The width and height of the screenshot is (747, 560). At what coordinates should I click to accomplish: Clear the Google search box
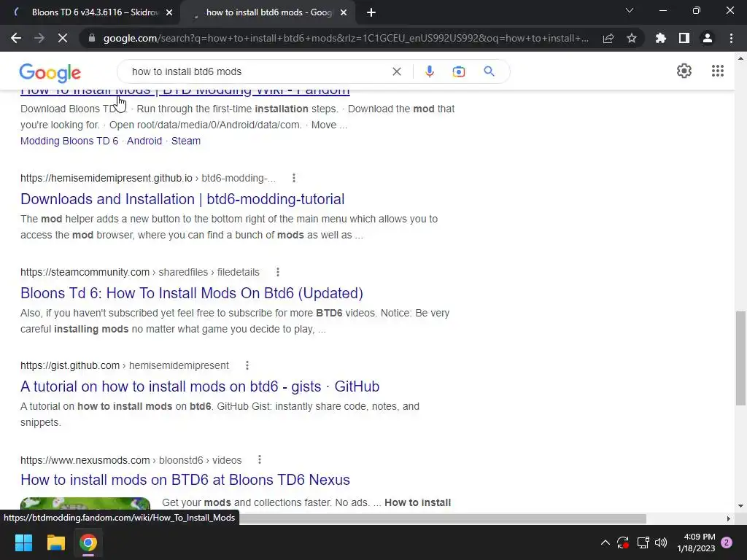point(396,71)
